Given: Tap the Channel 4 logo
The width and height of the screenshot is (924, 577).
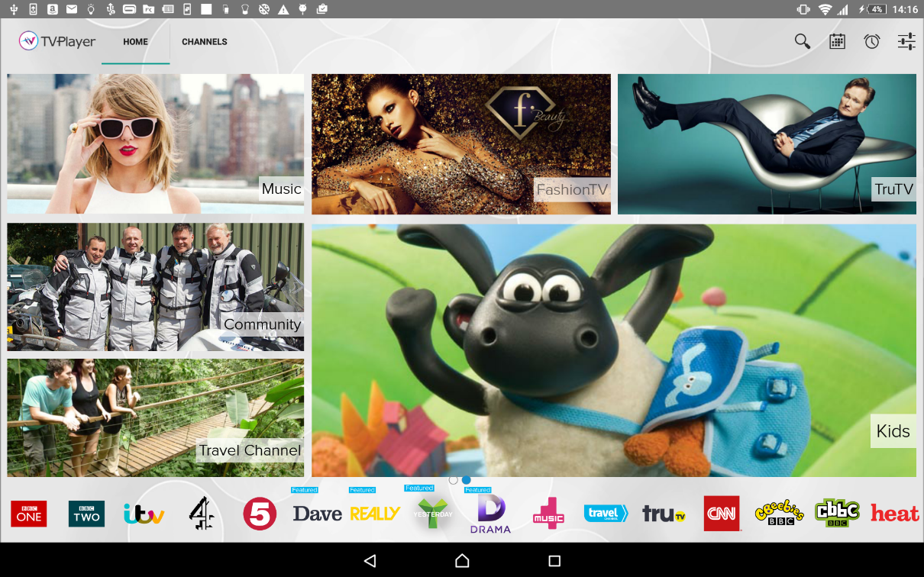Looking at the screenshot, I should coord(202,514).
